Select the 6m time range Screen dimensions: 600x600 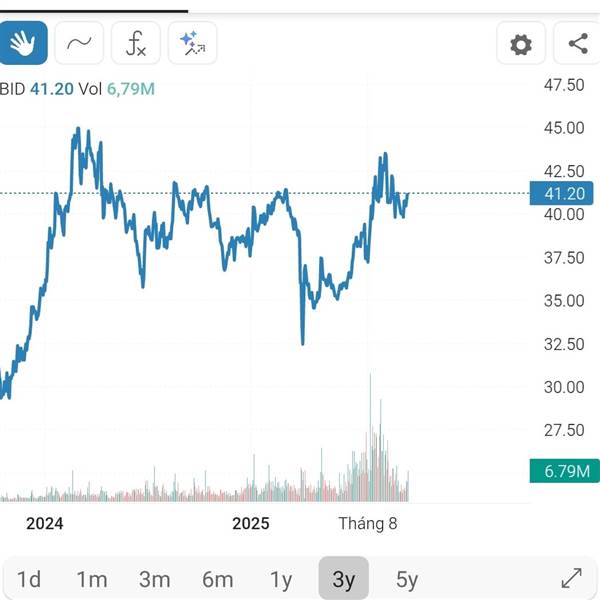(x=217, y=579)
